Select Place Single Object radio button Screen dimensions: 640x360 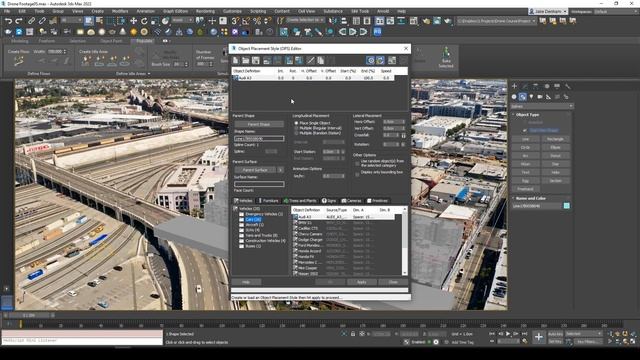(296, 123)
